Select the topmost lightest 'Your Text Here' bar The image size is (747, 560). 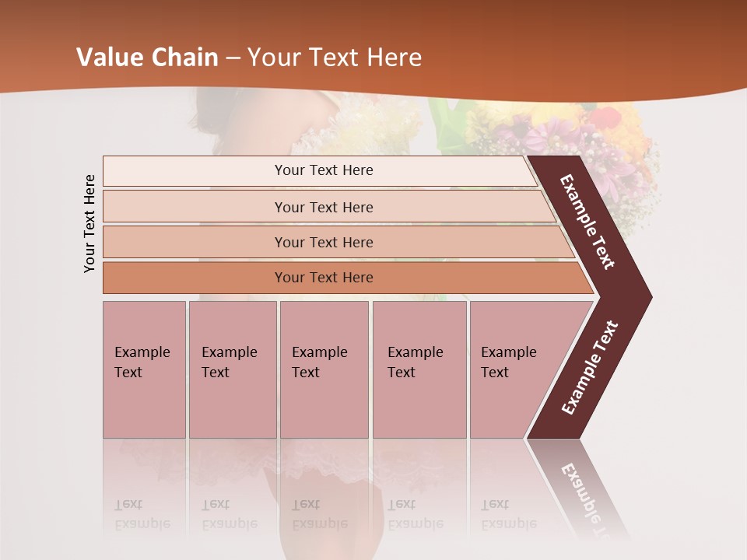point(324,170)
